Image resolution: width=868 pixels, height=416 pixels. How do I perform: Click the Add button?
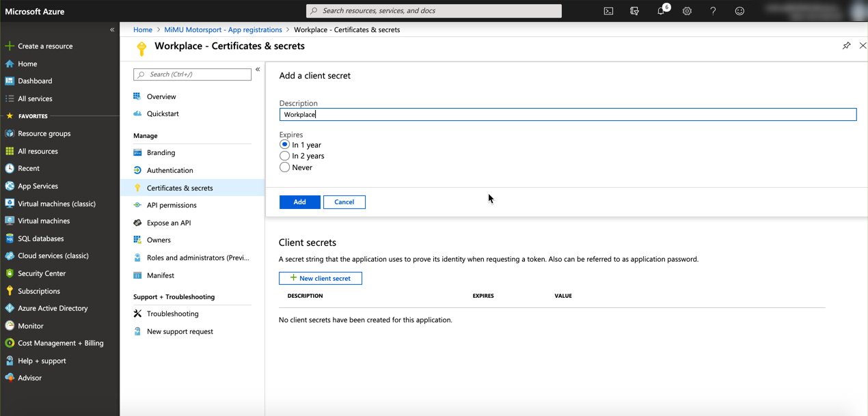(x=299, y=202)
